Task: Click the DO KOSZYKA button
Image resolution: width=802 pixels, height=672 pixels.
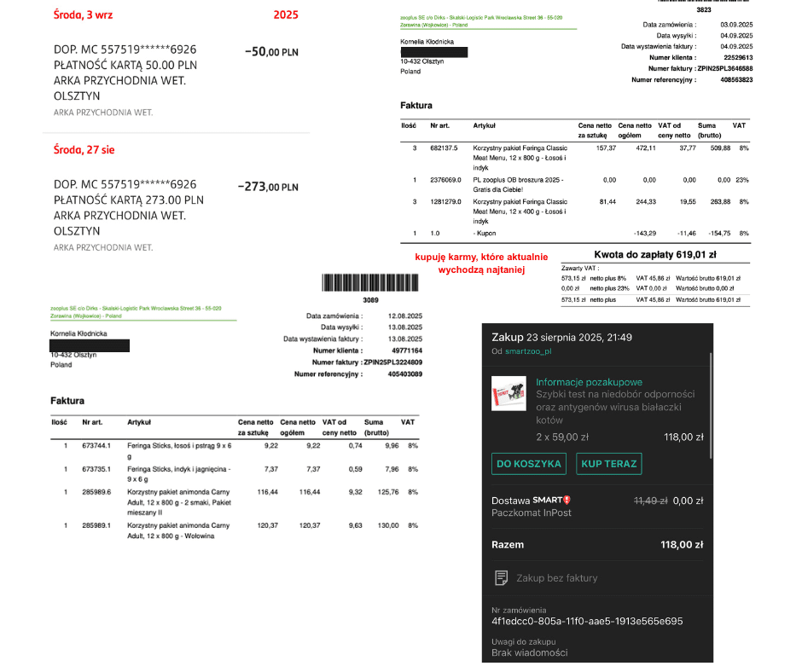Action: pos(528,464)
